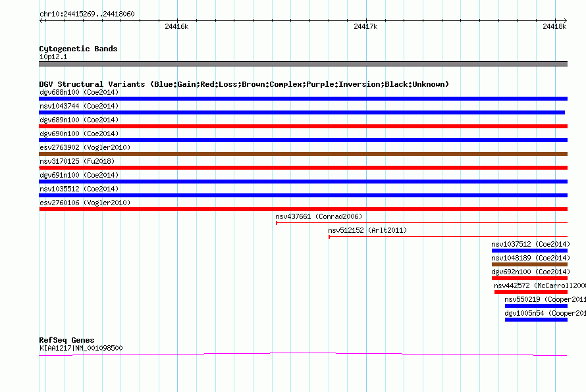Viewport: 586px width, 392px height.
Task: Click the gray 10p12.1 cytogenetic band
Action: click(303, 64)
